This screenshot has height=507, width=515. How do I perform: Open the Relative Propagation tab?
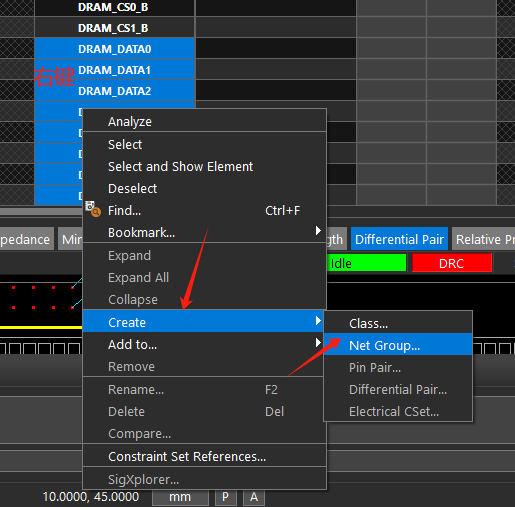coord(484,239)
